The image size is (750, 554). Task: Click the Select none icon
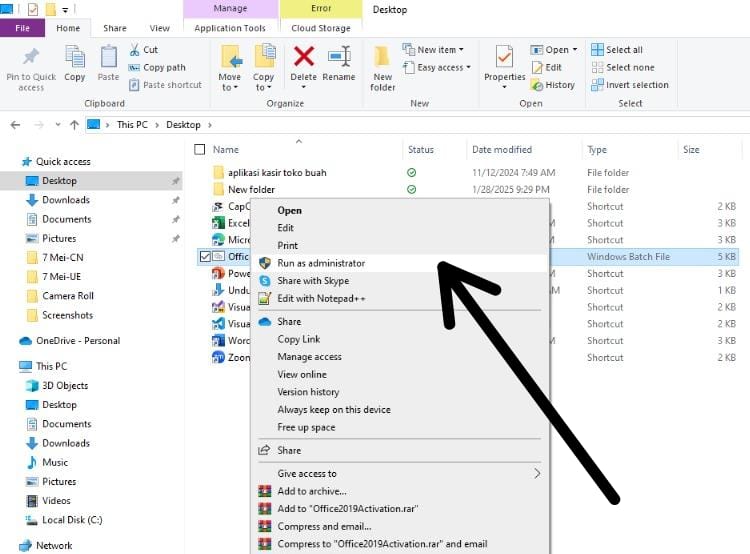point(597,67)
